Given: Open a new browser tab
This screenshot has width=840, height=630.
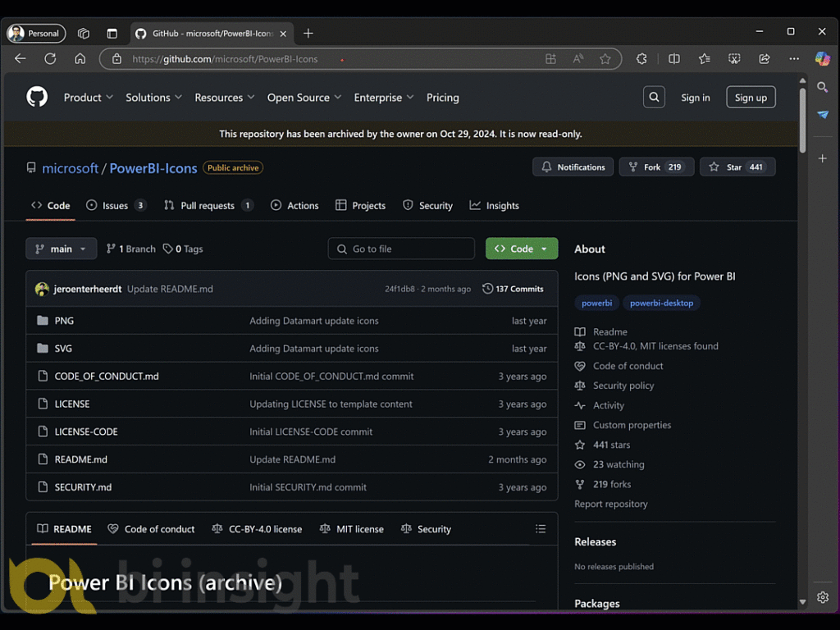Looking at the screenshot, I should [308, 33].
